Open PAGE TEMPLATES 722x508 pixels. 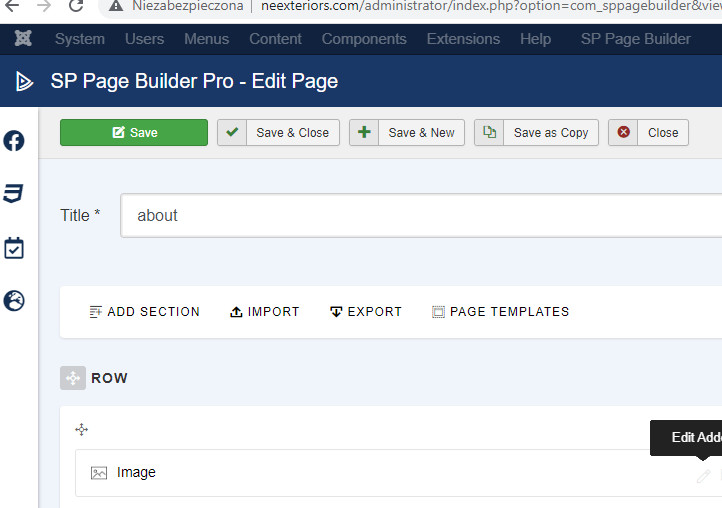[x=501, y=312]
